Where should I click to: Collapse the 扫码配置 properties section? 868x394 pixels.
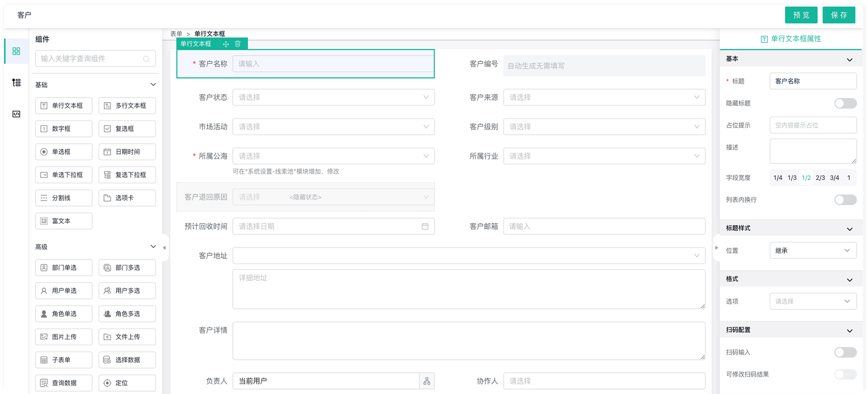pos(850,331)
